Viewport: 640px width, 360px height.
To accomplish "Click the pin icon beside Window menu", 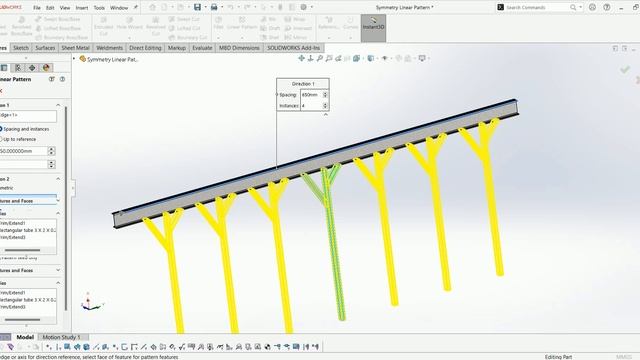I will tap(136, 7).
